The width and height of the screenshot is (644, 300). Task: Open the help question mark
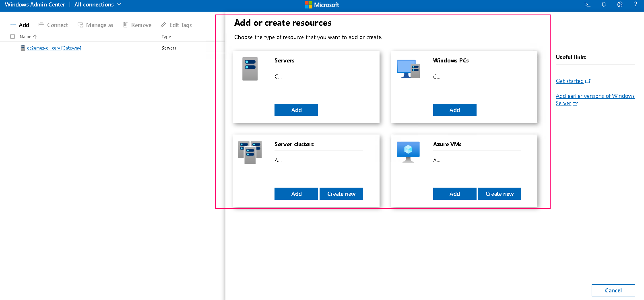click(x=636, y=5)
